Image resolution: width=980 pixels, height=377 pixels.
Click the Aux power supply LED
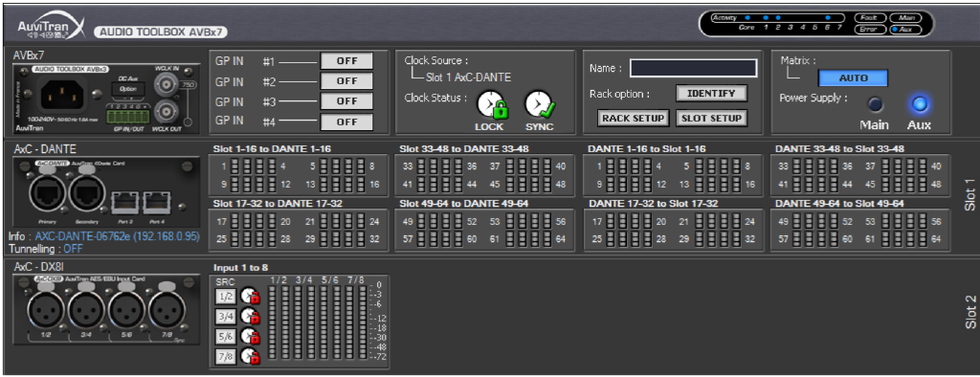click(920, 103)
